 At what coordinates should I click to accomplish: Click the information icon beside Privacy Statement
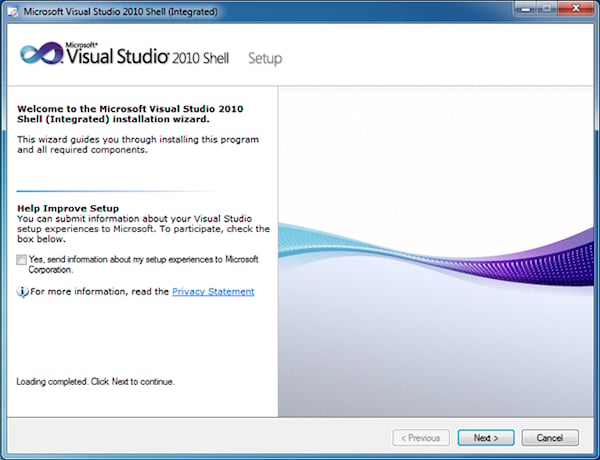22,292
